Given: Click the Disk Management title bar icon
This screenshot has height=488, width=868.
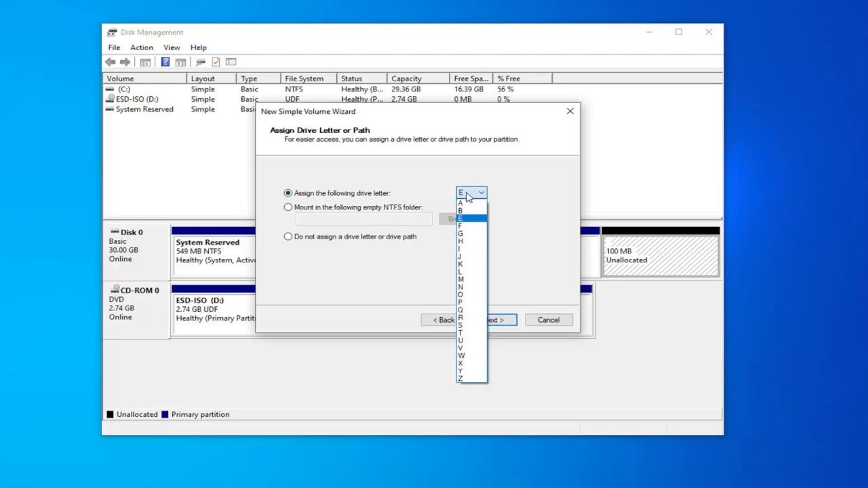Looking at the screenshot, I should (x=112, y=32).
